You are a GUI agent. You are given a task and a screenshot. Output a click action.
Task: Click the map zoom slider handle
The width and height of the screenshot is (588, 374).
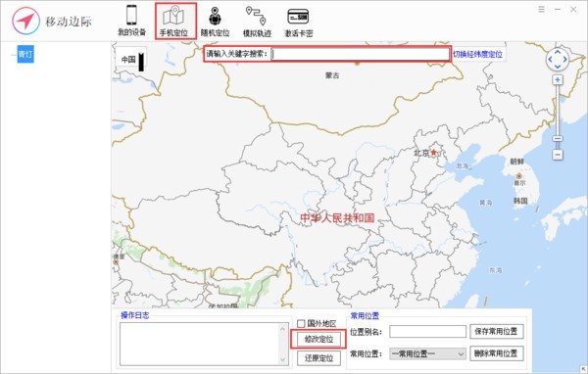[x=558, y=139]
